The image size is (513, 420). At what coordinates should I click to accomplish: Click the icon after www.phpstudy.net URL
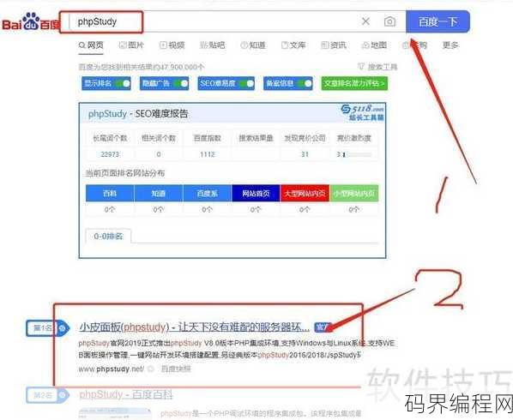[x=151, y=369]
